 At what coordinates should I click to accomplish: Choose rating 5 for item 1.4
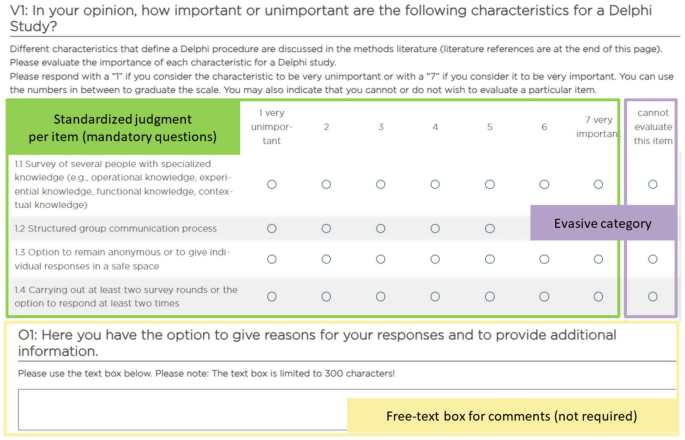tap(489, 296)
